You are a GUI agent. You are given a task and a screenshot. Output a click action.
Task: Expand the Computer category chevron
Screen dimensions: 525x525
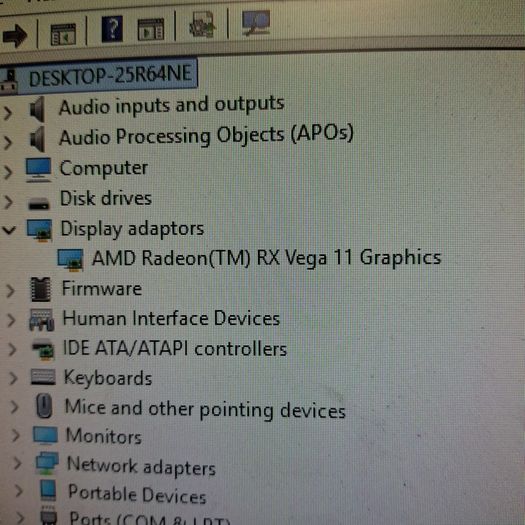[8, 172]
